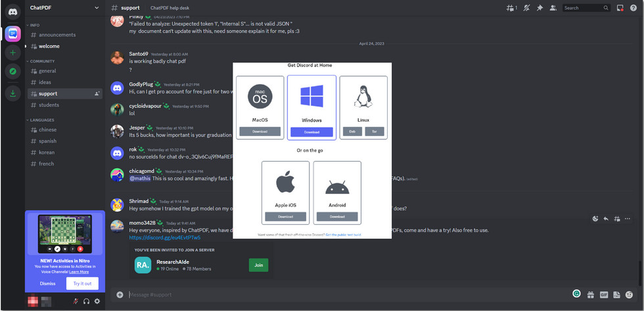Screen dimensions: 644x311
Task: Click the @mathis mention
Action: point(140,178)
